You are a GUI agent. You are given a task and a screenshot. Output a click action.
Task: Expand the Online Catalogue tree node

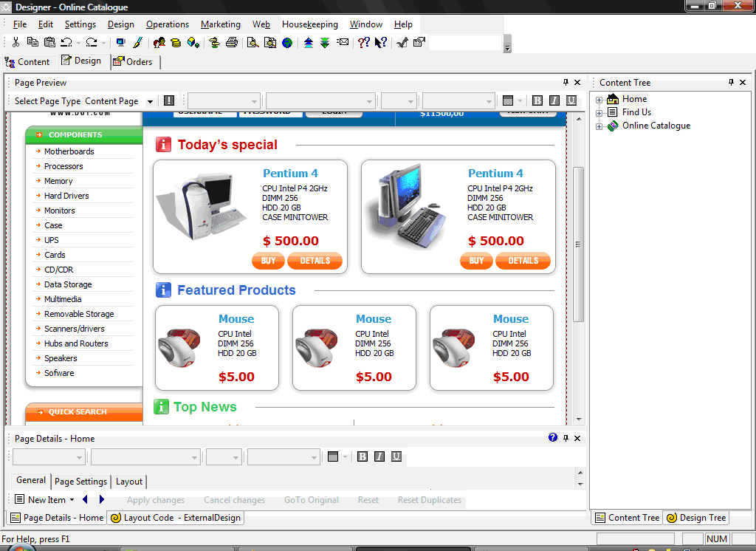coord(599,126)
